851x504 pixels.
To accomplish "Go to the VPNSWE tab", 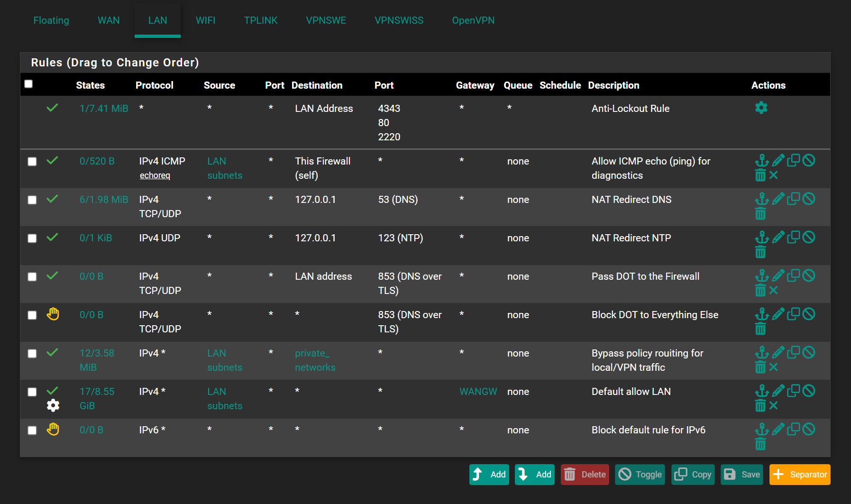I will tap(326, 20).
